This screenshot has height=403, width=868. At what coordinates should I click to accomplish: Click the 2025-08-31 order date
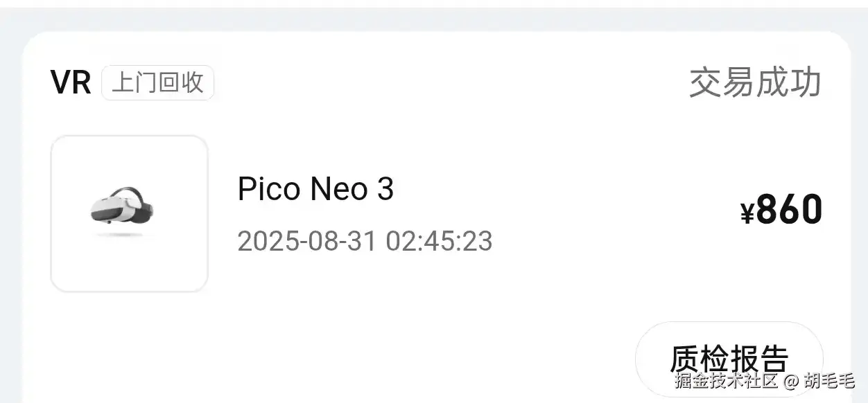point(307,242)
